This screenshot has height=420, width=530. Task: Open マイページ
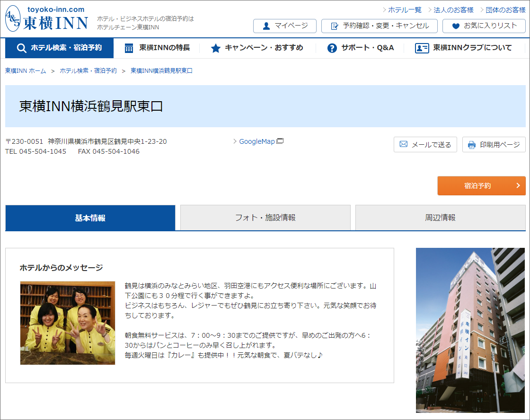(284, 26)
